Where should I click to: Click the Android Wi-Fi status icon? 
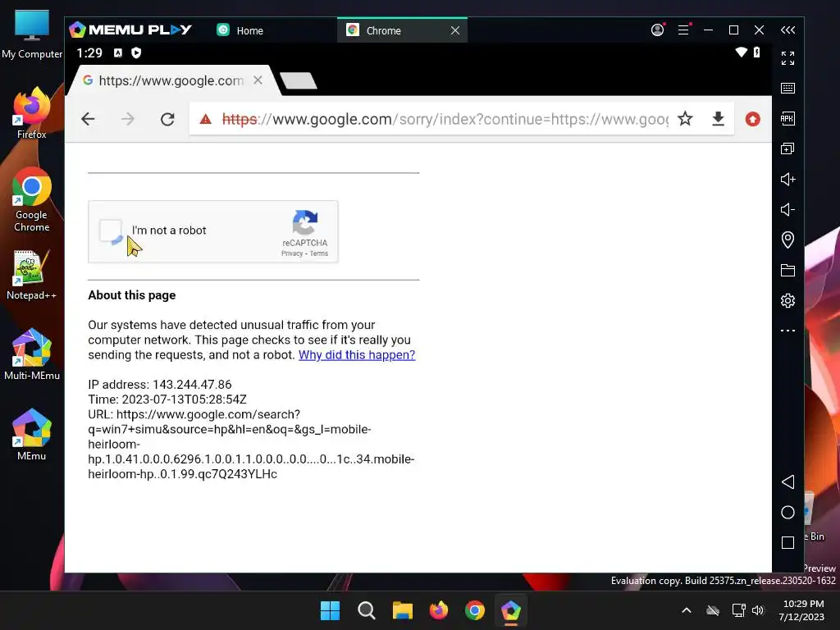pyautogui.click(x=741, y=52)
